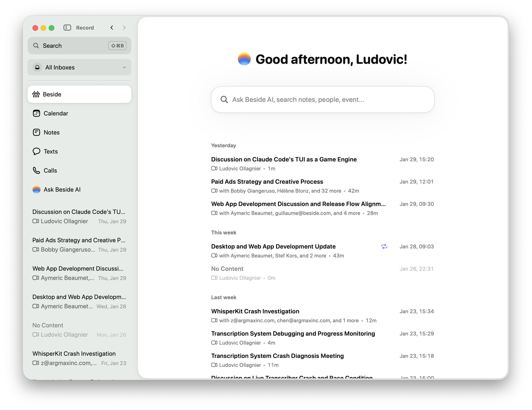Click the Good afternoon, Ludovic! heading
Screen dimensions: 532x410
(331, 59)
